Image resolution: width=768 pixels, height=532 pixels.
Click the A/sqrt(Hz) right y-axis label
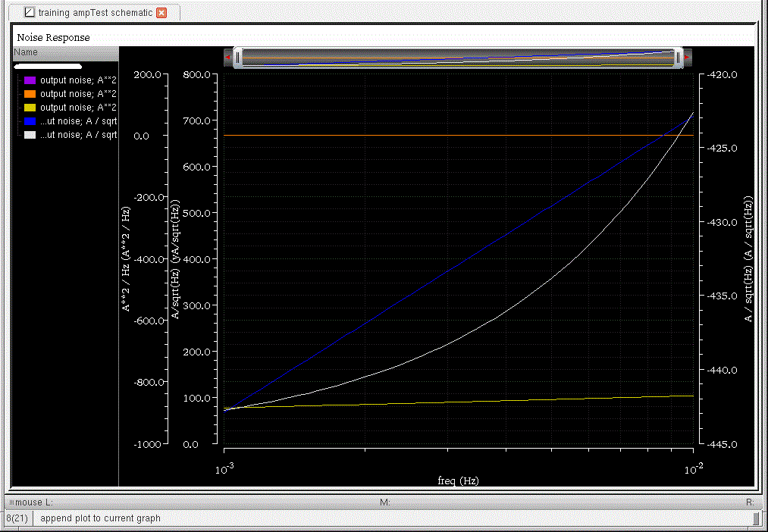point(748,260)
